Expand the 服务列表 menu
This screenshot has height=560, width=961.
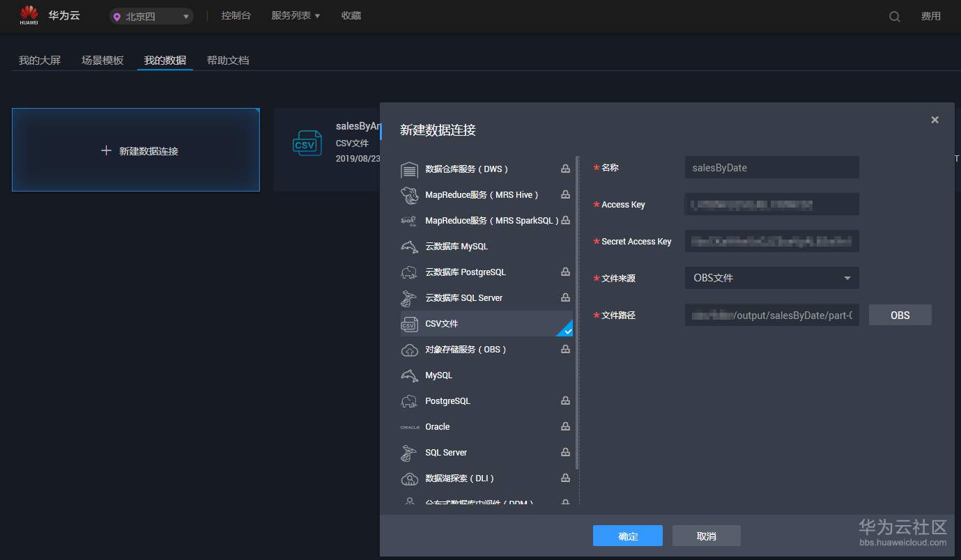tap(295, 15)
